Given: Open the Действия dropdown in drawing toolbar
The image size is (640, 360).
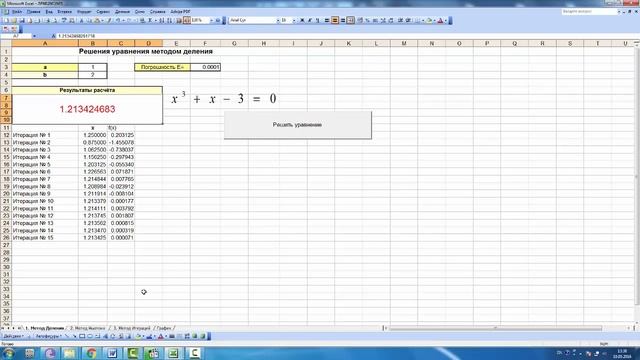Looking at the screenshot, I should [x=13, y=336].
